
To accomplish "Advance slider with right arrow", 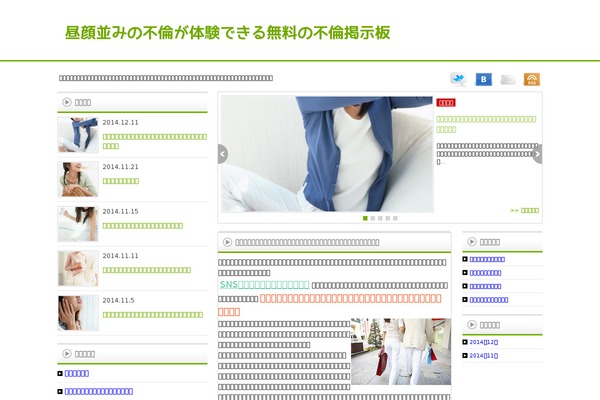I will 537,154.
